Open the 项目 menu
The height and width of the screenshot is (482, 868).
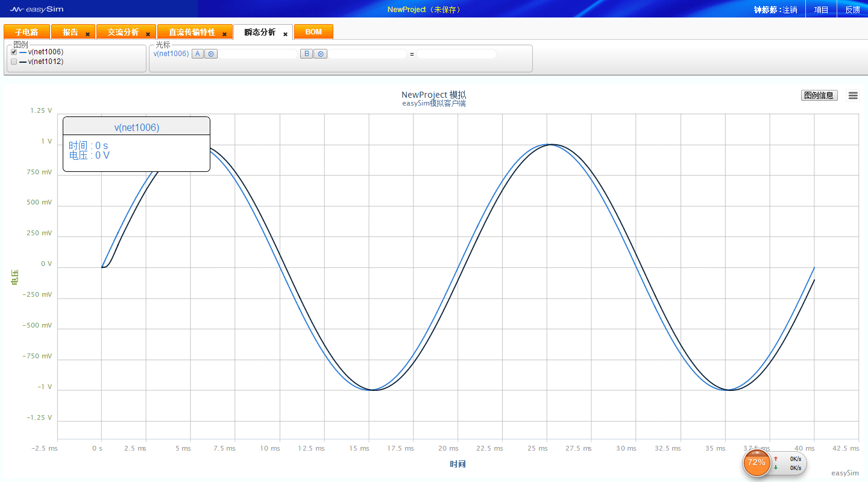click(x=821, y=10)
